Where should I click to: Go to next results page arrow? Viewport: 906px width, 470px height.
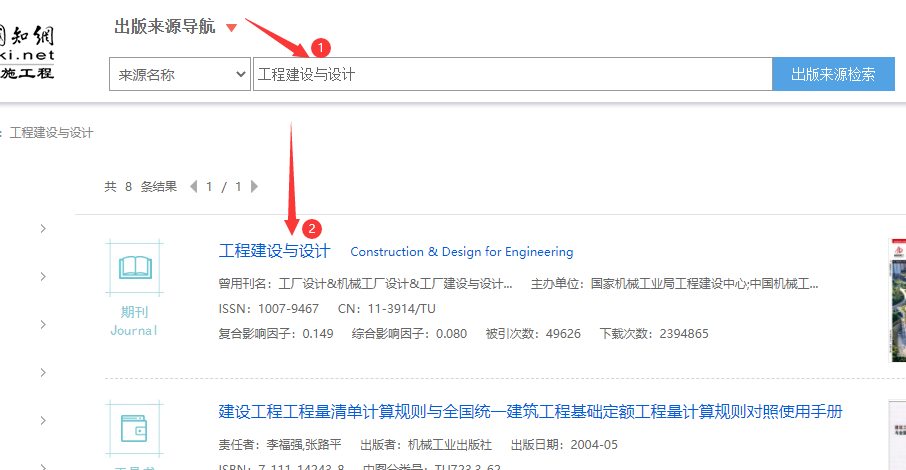pos(254,186)
